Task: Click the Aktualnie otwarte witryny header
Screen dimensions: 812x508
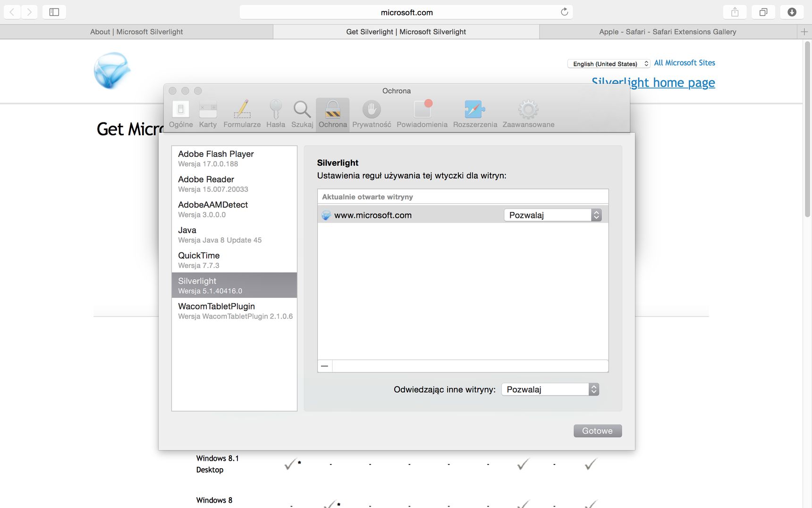Action: pos(463,197)
